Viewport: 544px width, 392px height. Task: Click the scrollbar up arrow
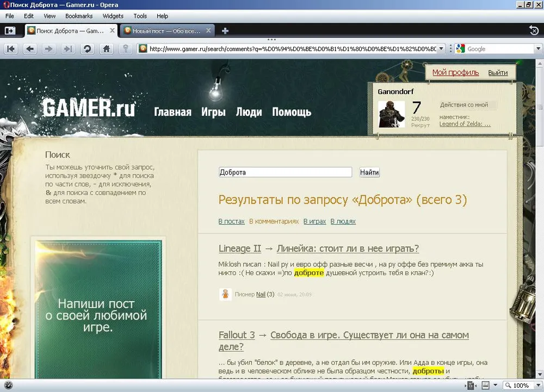click(x=540, y=64)
